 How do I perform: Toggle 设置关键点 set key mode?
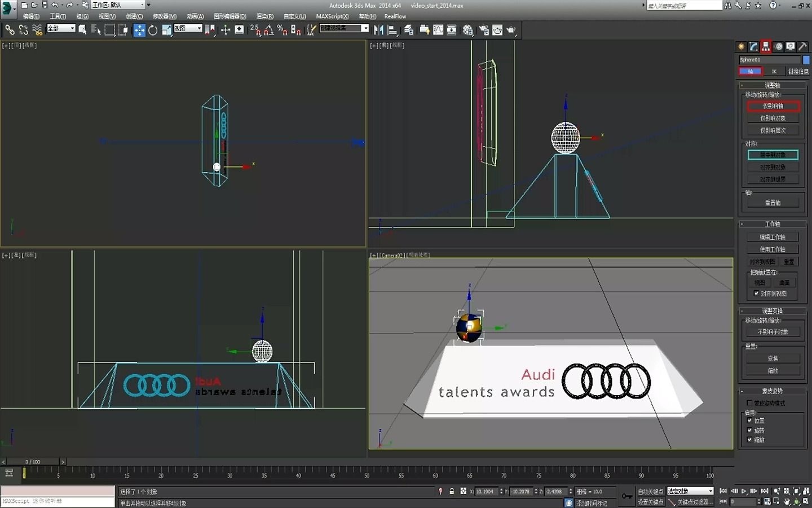tap(651, 501)
